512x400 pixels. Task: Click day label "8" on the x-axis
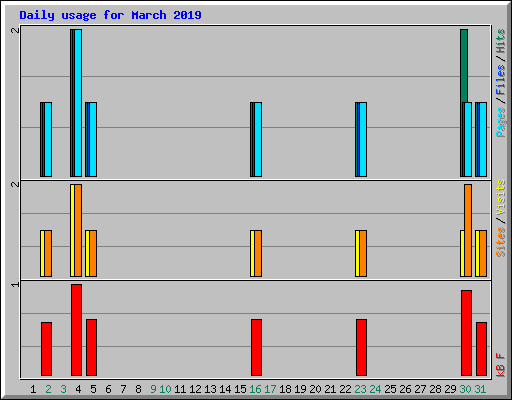tap(138, 389)
